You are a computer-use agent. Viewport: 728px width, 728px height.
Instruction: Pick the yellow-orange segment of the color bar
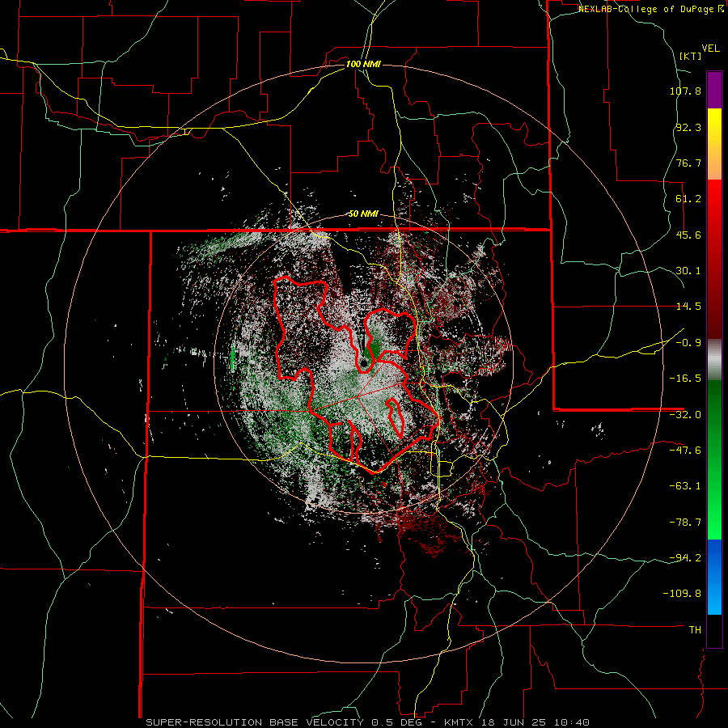click(x=714, y=144)
